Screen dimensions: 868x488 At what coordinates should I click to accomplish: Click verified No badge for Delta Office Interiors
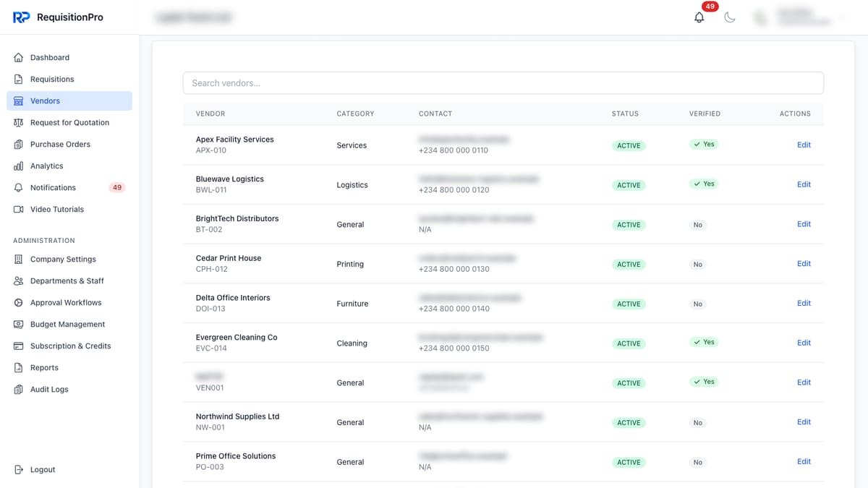click(697, 304)
